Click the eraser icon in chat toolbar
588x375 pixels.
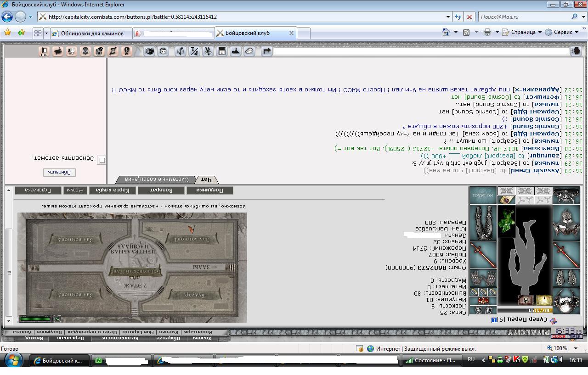[249, 51]
